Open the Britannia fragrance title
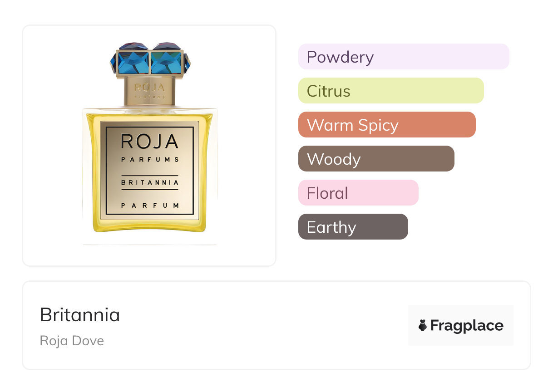553x392 pixels. (x=80, y=315)
